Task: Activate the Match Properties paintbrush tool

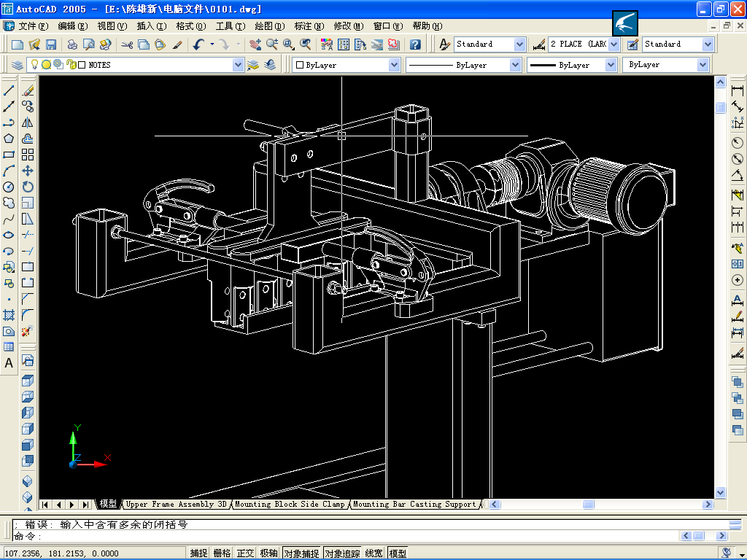Action: pyautogui.click(x=177, y=44)
